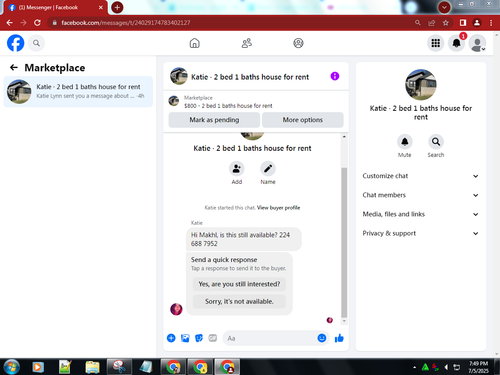Toggle the purple conversation information icon

(x=335, y=76)
